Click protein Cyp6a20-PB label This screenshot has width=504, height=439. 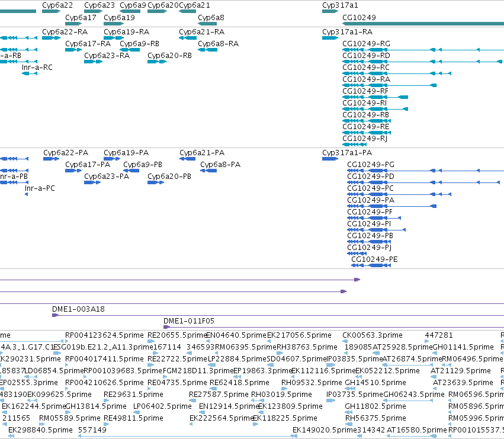[x=169, y=177]
